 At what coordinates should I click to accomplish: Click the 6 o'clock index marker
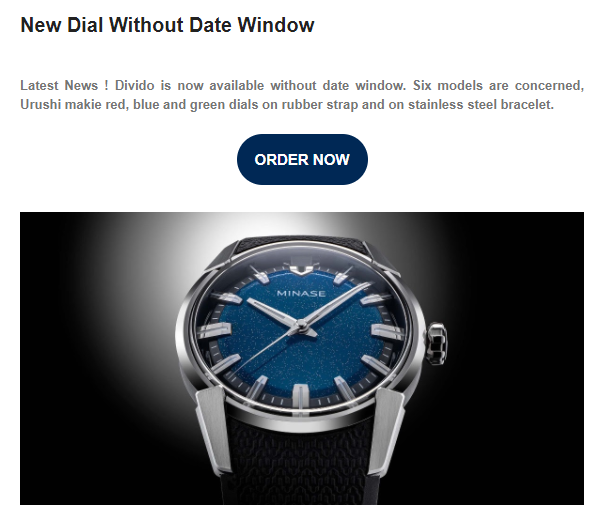(298, 396)
